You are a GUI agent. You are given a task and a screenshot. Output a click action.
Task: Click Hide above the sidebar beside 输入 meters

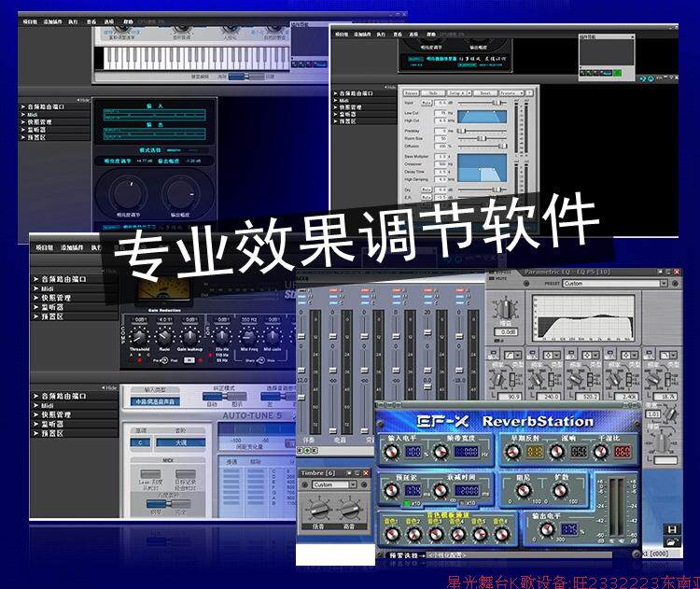tap(83, 100)
